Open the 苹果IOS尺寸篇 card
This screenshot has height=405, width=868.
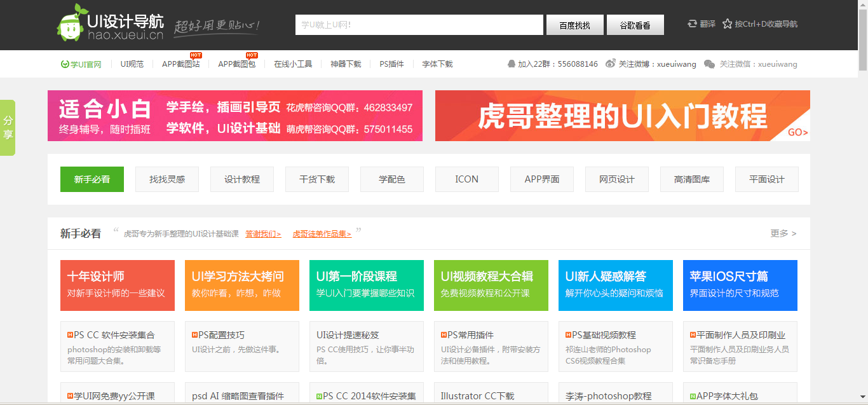tap(740, 285)
